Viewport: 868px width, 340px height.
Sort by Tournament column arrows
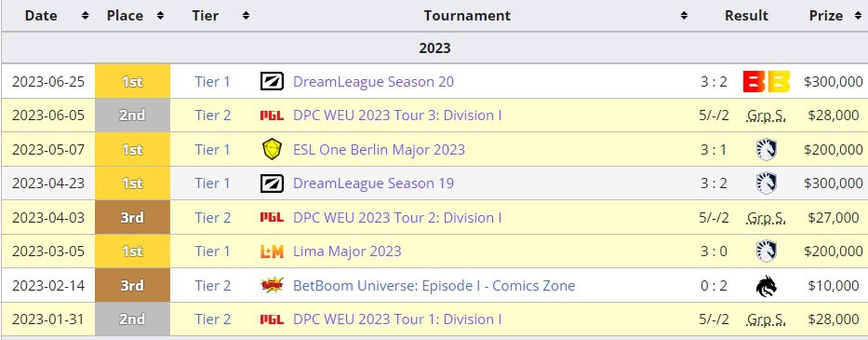(684, 16)
